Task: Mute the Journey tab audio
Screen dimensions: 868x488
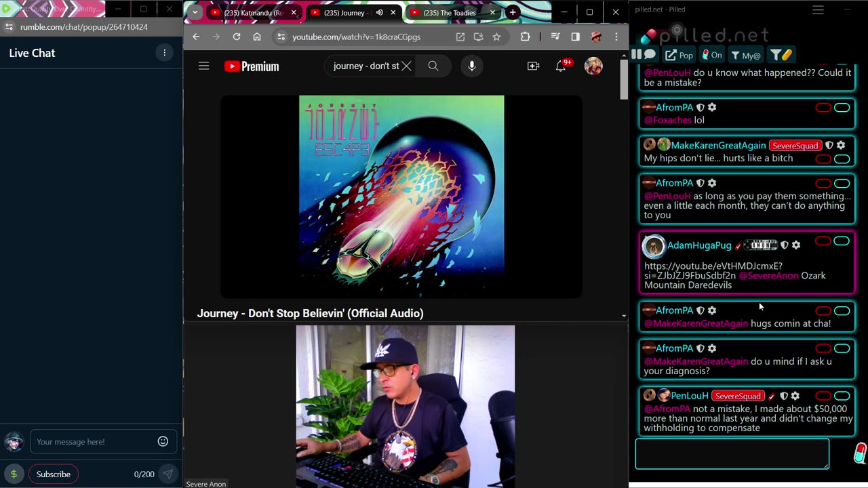Action: click(380, 12)
